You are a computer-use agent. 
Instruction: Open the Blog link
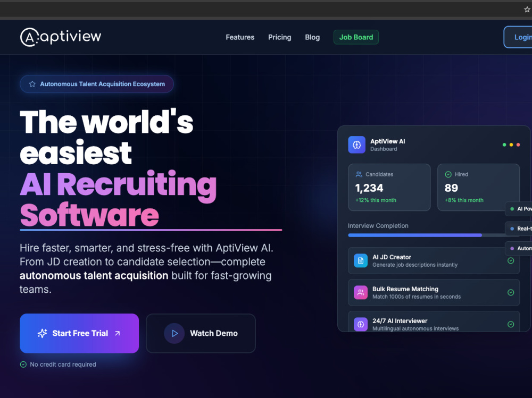point(312,37)
